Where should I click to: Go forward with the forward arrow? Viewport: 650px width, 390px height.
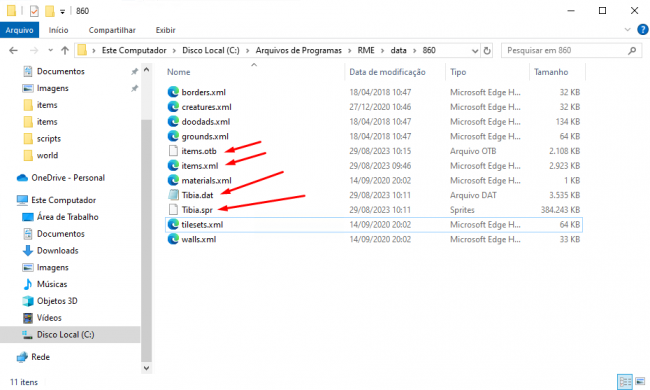34,51
